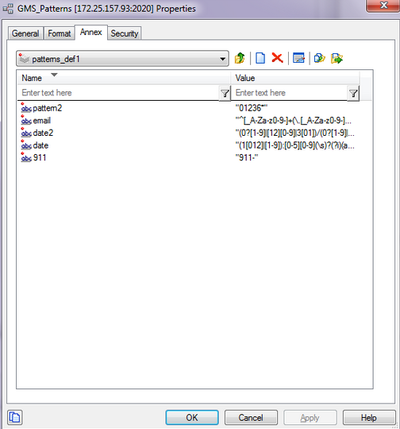Open the Help button
This screenshot has height=429, width=400.
point(369,417)
